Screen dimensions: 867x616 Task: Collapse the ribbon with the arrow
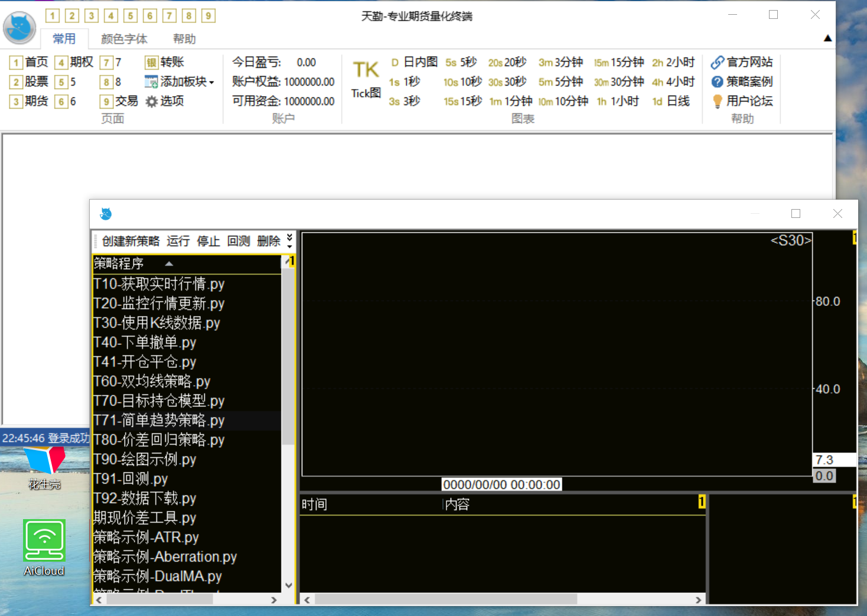click(x=827, y=38)
